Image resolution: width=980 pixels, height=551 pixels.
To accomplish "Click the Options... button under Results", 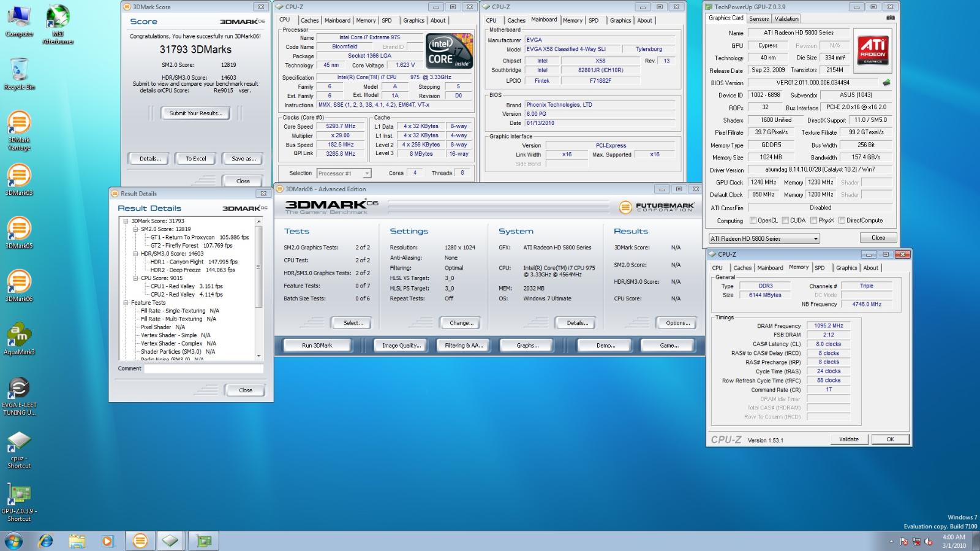I will (x=677, y=323).
